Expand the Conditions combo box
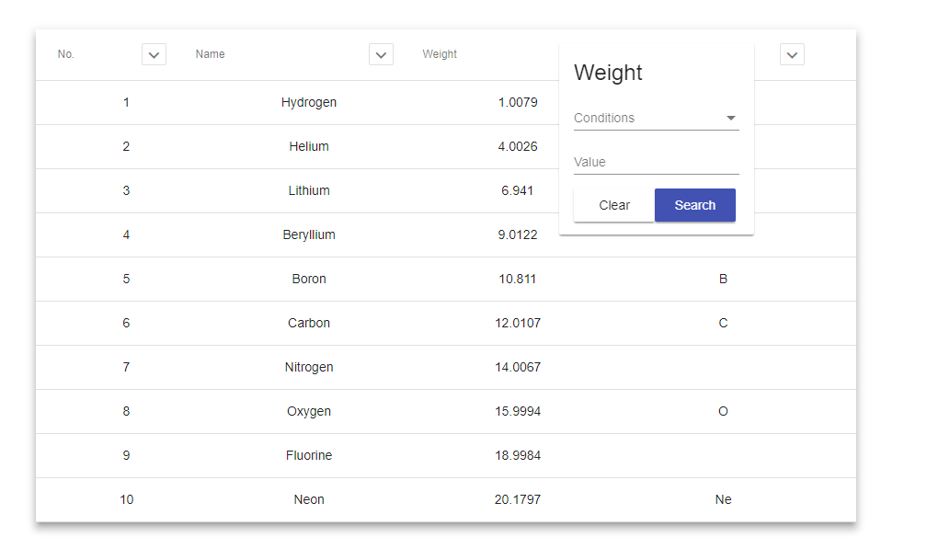The image size is (927, 560). coord(656,118)
